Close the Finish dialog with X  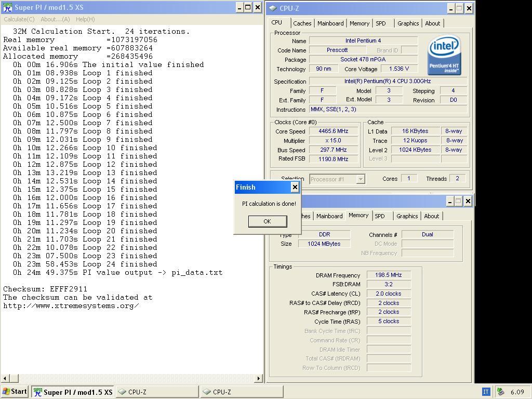(295, 187)
